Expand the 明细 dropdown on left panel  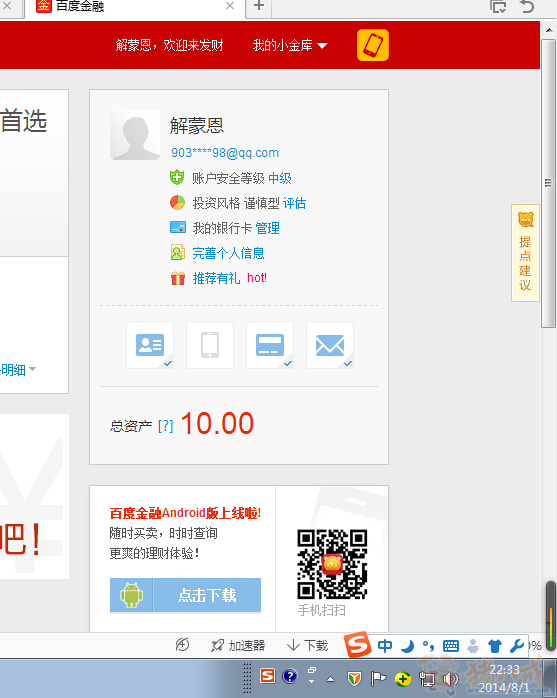(x=18, y=369)
